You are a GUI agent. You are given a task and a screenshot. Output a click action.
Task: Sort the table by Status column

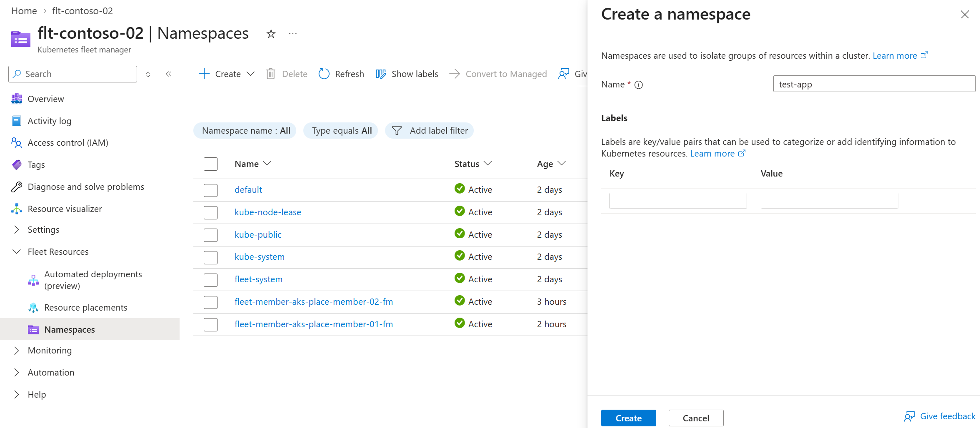(473, 164)
